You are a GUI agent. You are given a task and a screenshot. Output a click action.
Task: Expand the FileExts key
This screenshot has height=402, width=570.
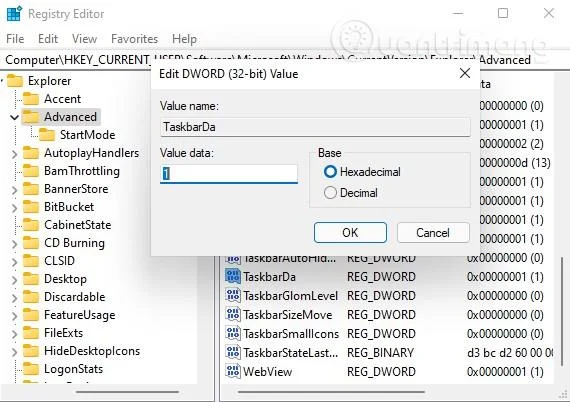[x=14, y=334]
